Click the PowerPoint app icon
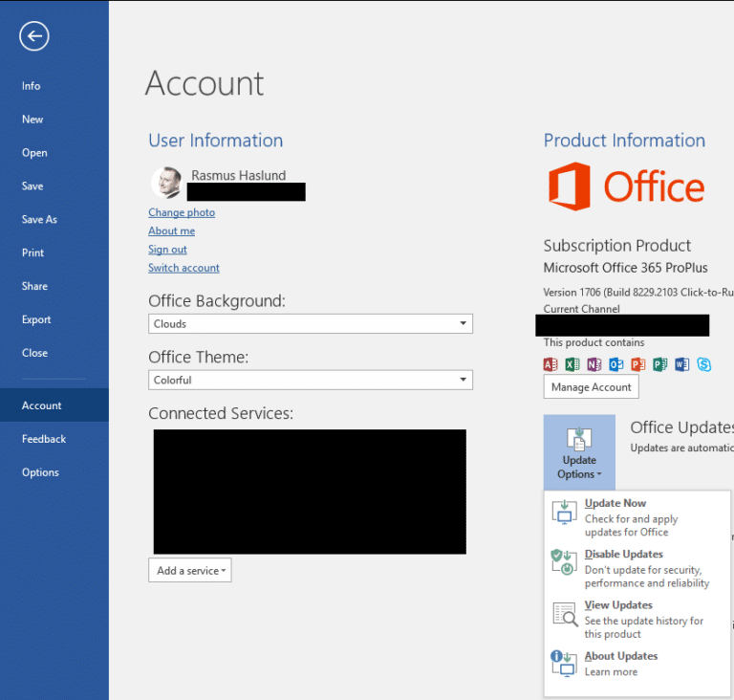 (x=638, y=364)
